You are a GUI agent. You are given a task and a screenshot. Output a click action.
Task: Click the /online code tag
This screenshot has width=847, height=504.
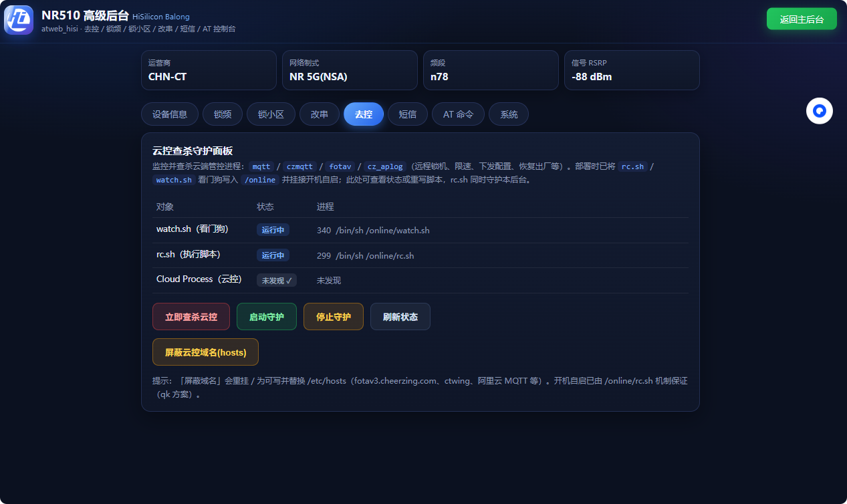259,180
